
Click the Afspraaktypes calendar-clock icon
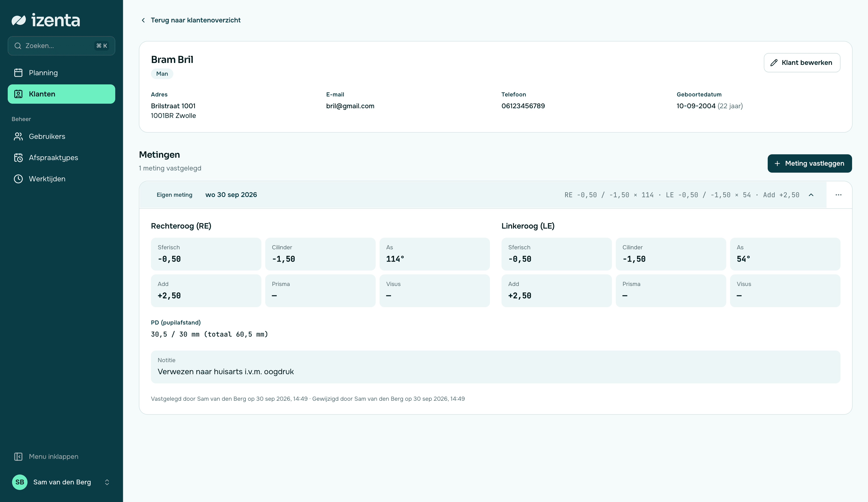click(x=18, y=157)
